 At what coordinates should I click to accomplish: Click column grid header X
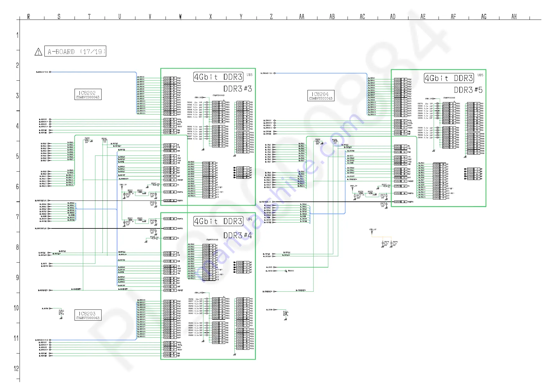pyautogui.click(x=211, y=17)
